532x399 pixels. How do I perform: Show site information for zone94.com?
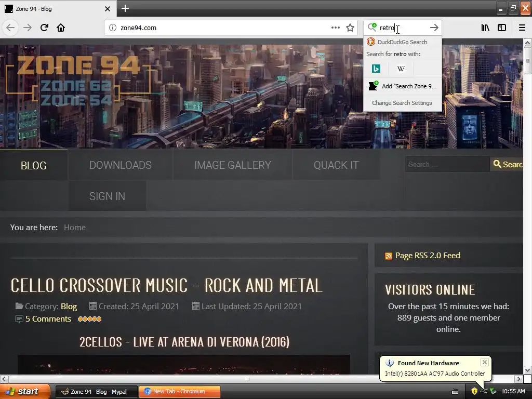[x=112, y=28]
